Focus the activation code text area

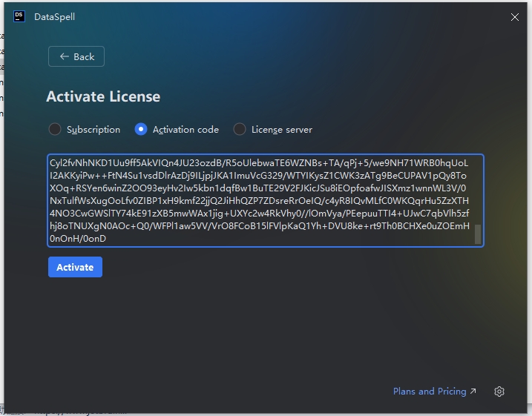266,200
